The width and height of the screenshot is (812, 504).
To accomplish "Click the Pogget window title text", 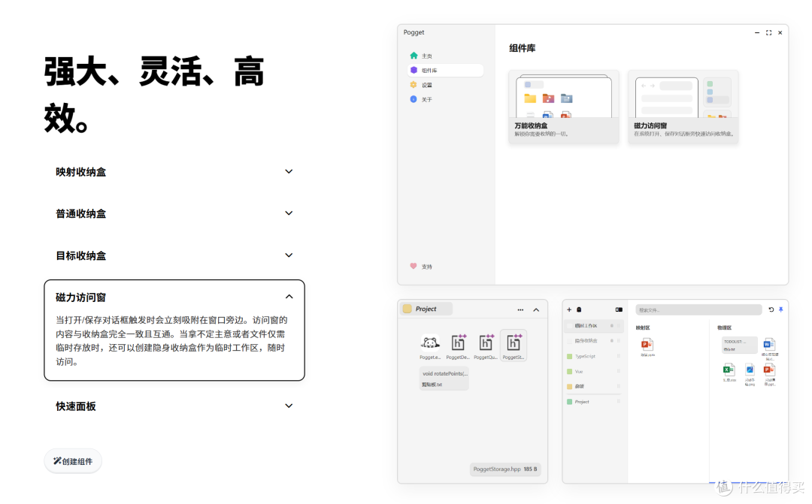I will coord(414,32).
